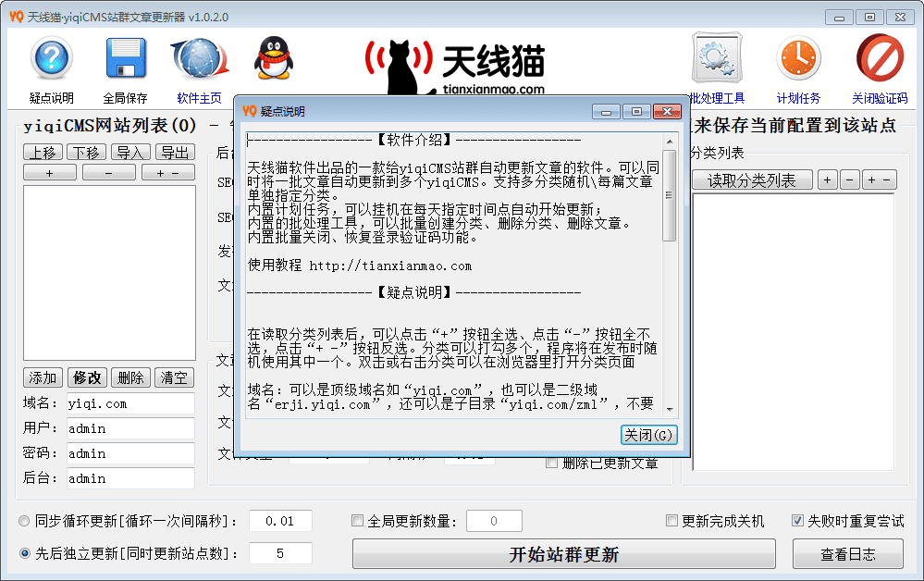
Task: Select all categories with 分类列表 + button
Action: (x=828, y=179)
